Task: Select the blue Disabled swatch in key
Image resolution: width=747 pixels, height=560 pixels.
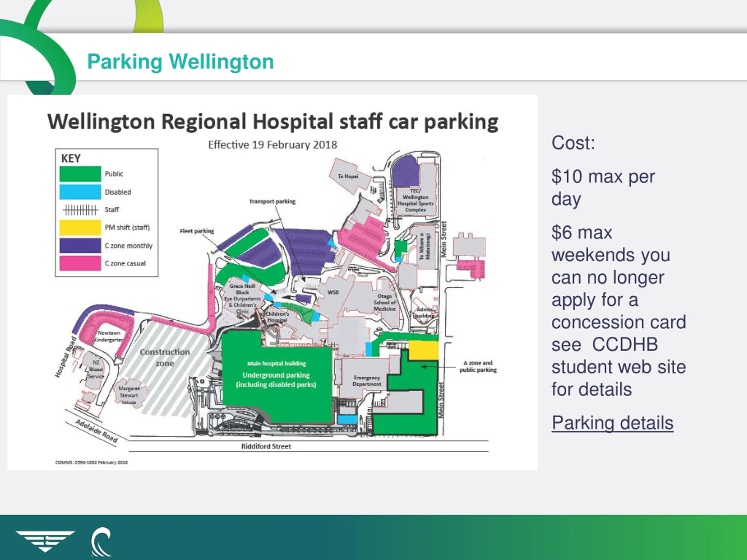Action: (x=80, y=192)
